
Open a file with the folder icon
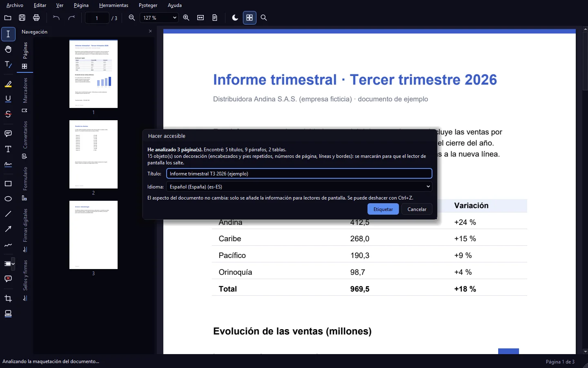click(x=8, y=18)
